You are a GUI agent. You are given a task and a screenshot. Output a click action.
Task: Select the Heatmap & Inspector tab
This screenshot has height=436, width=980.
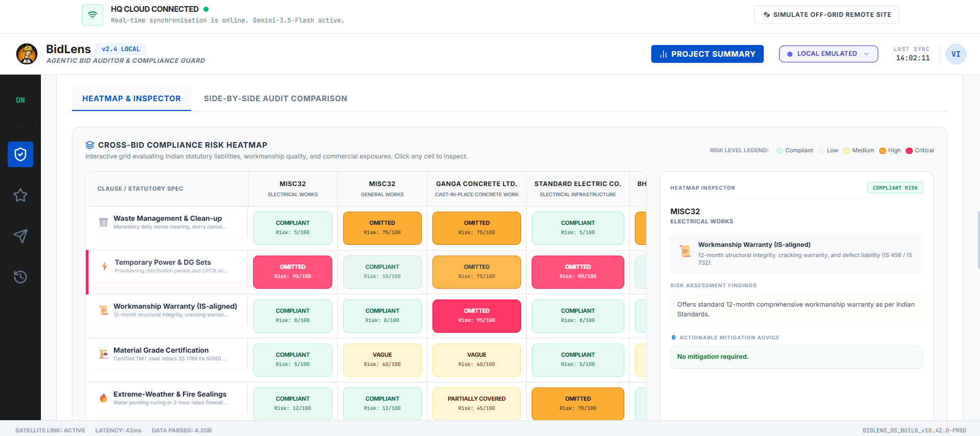click(131, 99)
